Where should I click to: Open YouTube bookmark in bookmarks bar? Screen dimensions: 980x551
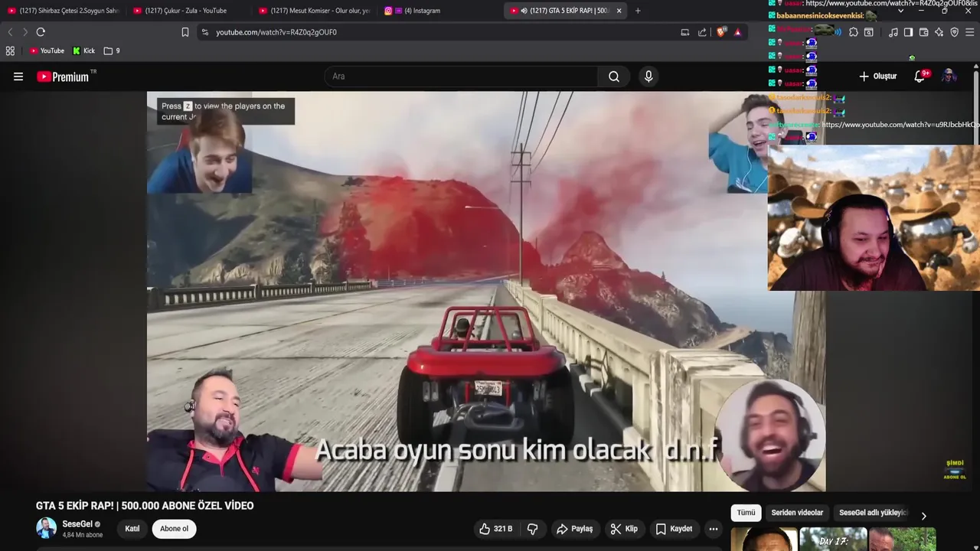point(47,51)
